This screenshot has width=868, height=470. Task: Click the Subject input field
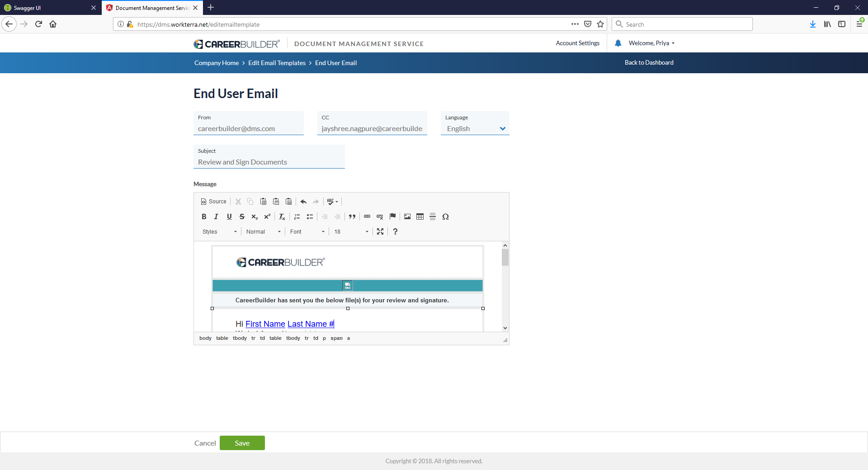269,162
